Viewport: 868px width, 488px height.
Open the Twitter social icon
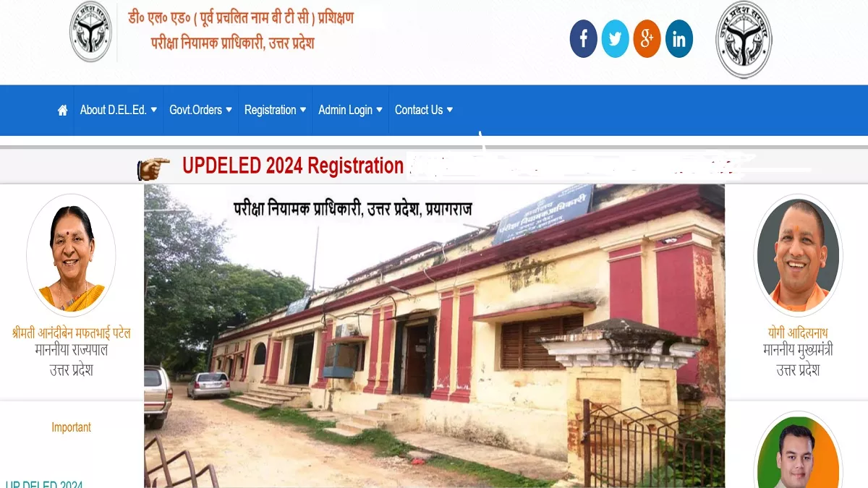(616, 38)
